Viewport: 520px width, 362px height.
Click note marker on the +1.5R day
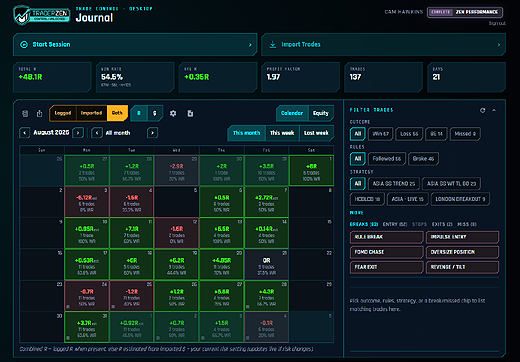(x=203, y=338)
